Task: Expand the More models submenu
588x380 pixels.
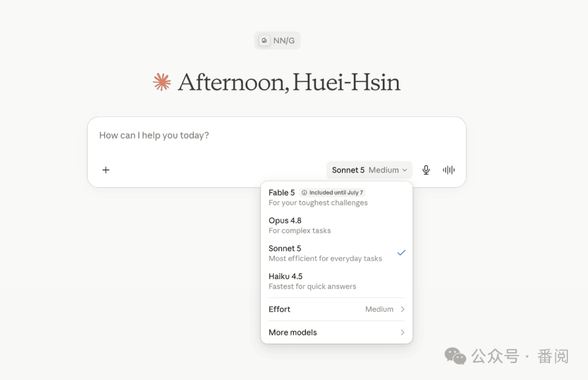Action: 336,332
